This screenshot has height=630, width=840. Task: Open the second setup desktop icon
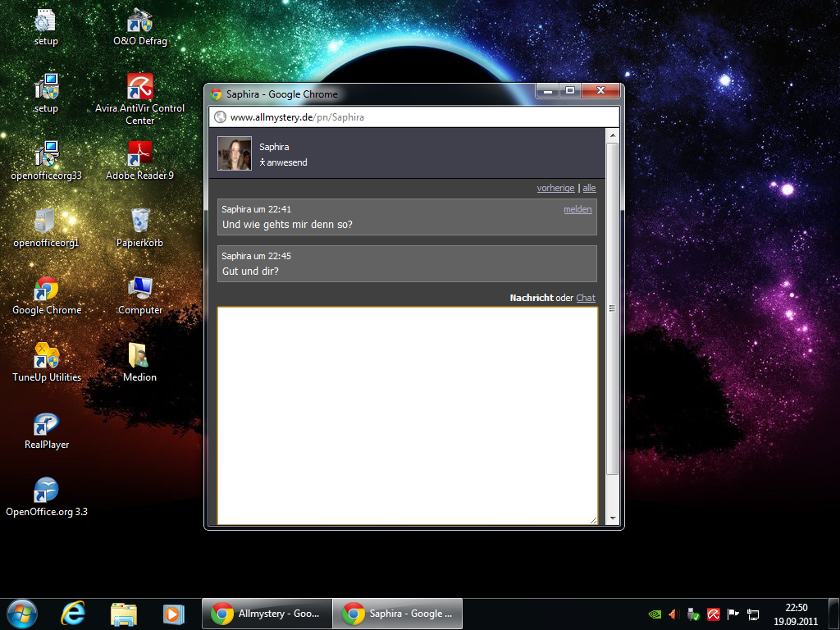(46, 94)
